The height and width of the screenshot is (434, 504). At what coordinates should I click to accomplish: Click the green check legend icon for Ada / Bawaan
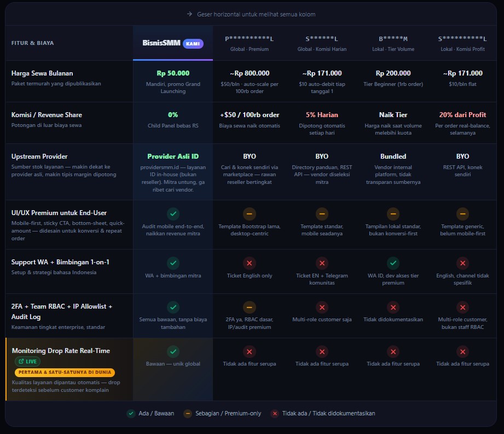(131, 414)
